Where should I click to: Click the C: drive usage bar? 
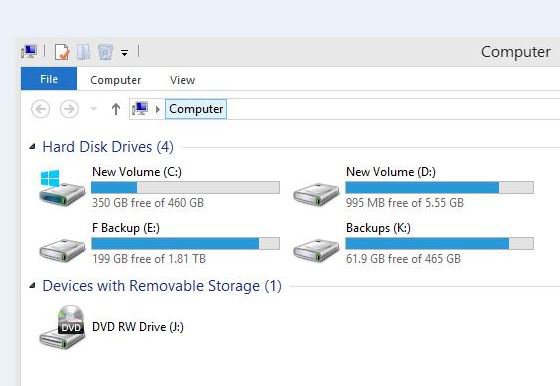(x=185, y=187)
